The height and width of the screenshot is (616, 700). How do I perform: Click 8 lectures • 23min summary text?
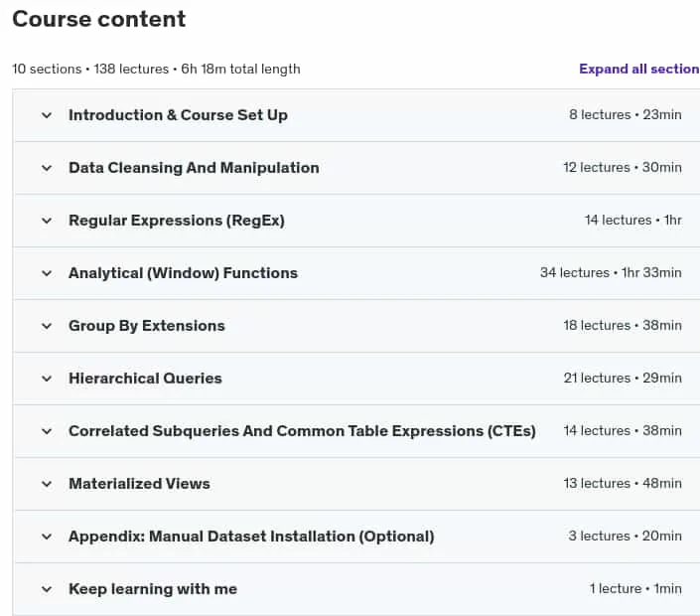point(625,115)
